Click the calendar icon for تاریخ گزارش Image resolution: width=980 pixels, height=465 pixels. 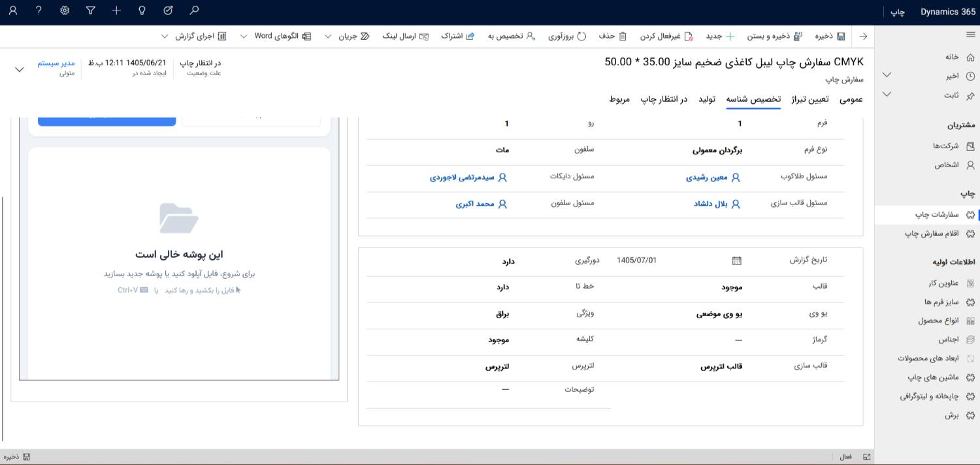[x=737, y=261]
